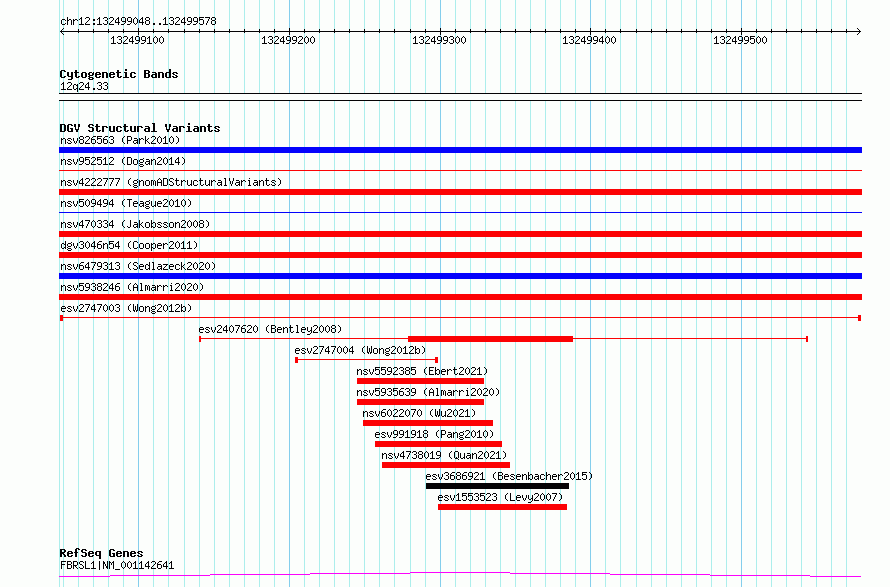Open the nsv4222777 gnomADStructuralVariants red bar

[460, 192]
